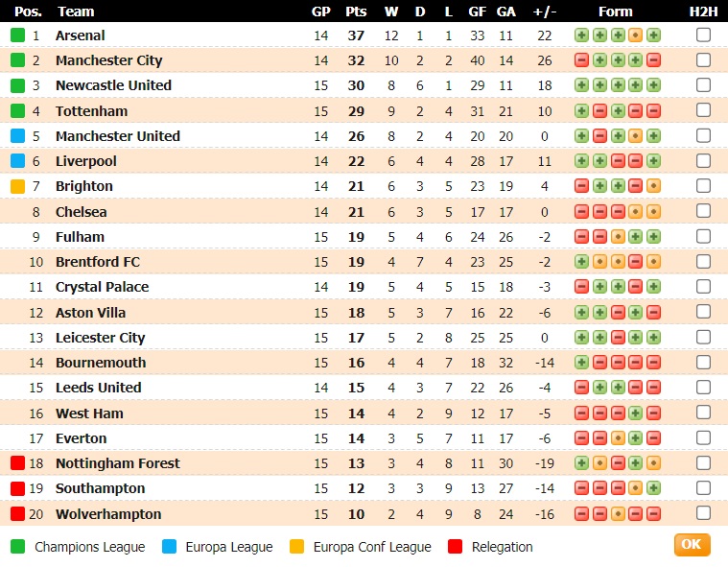Click the green Champions League legend swatch
728x567 pixels.
click(17, 547)
